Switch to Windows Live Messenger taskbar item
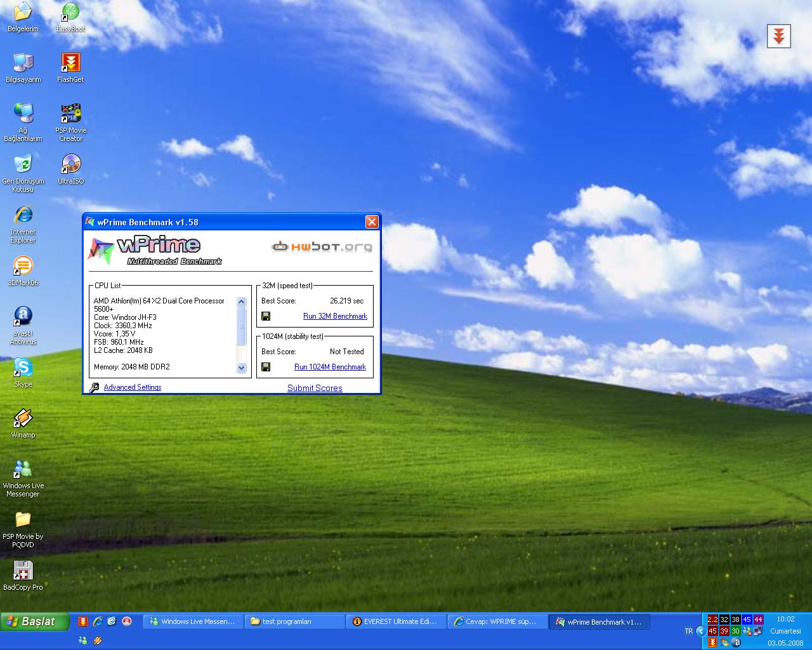This screenshot has height=650, width=812. click(x=193, y=621)
